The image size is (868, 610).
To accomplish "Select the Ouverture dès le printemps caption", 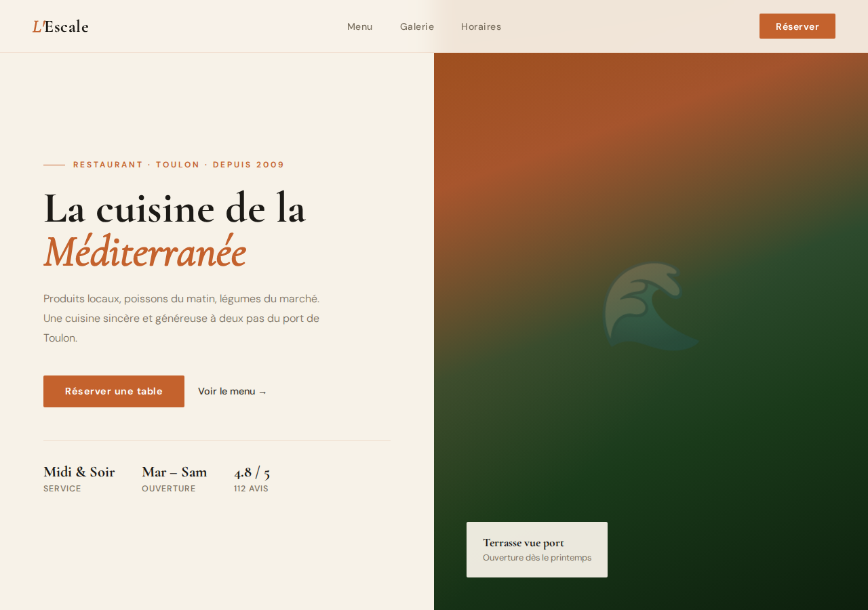I will point(536,558).
